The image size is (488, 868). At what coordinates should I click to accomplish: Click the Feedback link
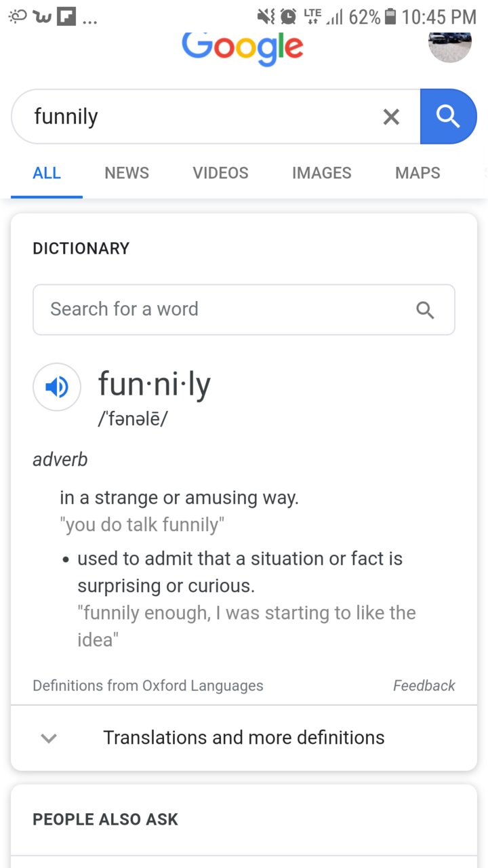(x=424, y=686)
